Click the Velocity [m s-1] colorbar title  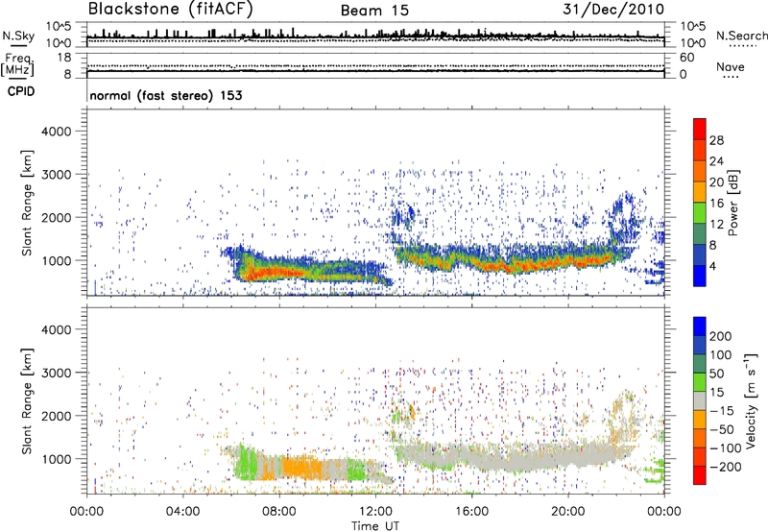[752, 400]
